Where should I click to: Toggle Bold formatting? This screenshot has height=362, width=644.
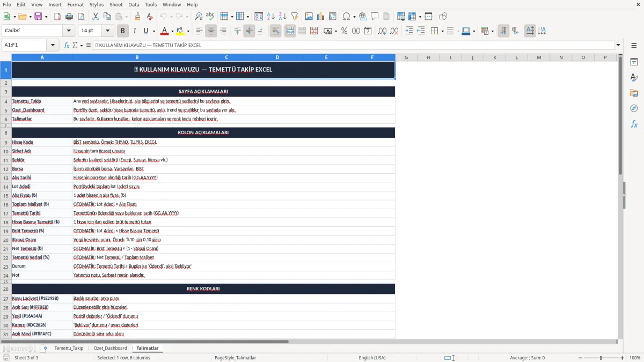122,31
